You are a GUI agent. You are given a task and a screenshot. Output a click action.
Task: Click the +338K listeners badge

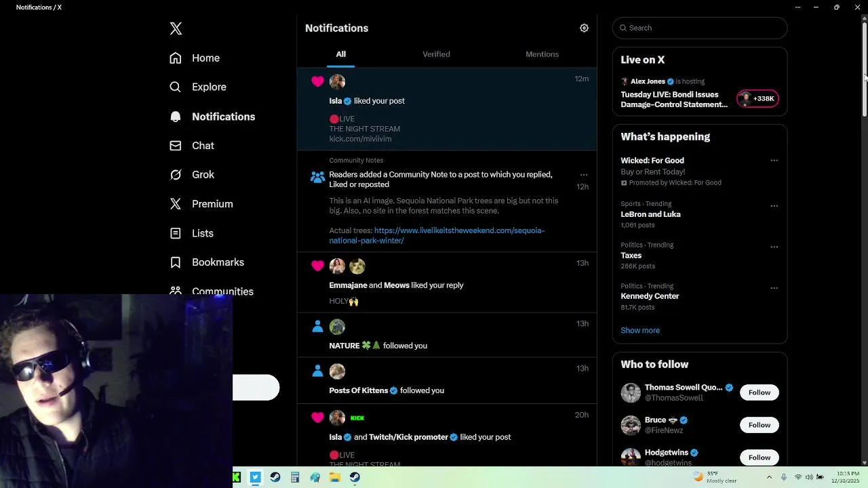pos(757,98)
